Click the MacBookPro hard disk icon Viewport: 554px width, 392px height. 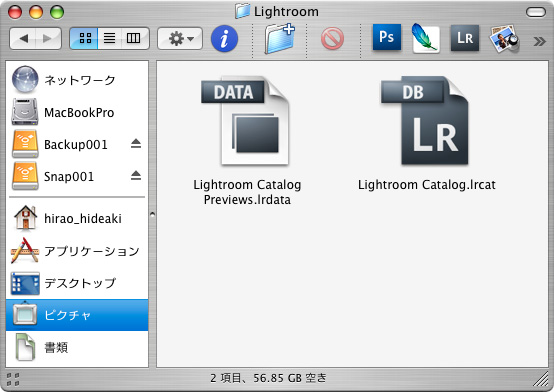pyautogui.click(x=25, y=112)
